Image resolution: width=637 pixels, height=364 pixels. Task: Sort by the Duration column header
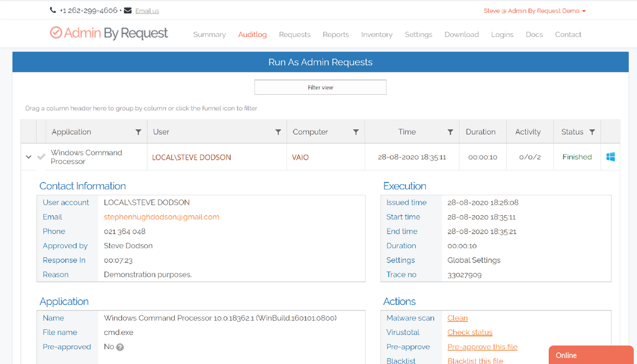tap(480, 132)
